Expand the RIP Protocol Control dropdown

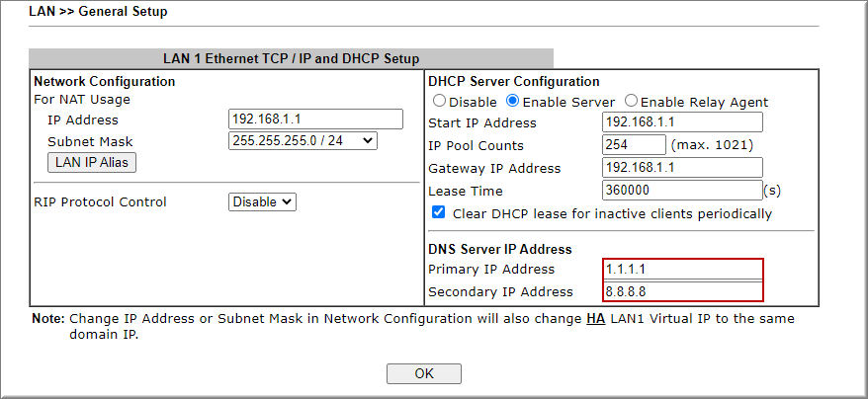coord(262,201)
